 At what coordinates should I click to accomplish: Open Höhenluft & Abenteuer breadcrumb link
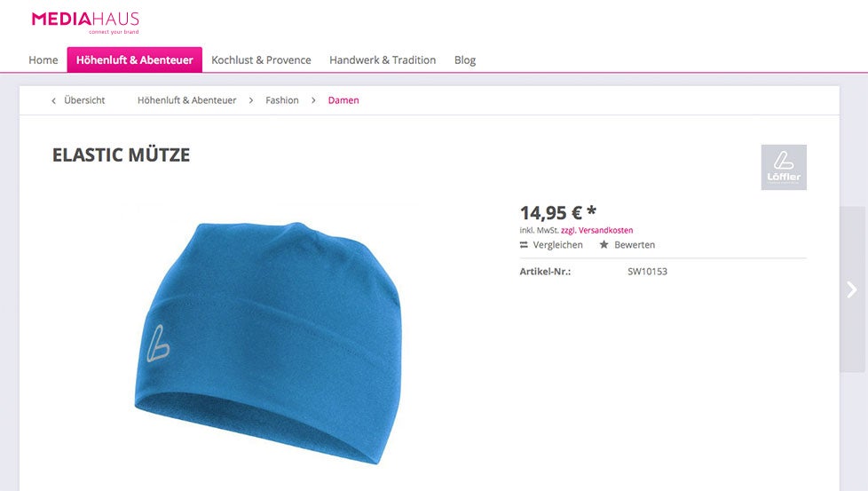pyautogui.click(x=186, y=100)
